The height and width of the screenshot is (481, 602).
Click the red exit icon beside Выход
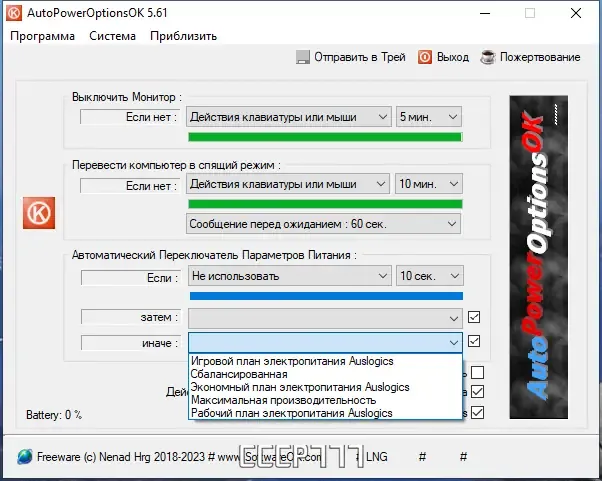[425, 57]
